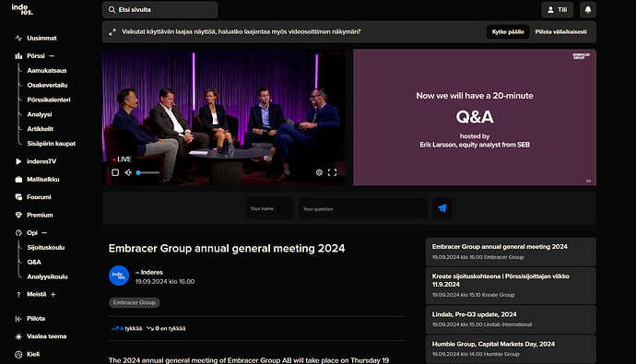This screenshot has height=364, width=636.
Task: Expand the Meistä sidebar section
Action: pyautogui.click(x=53, y=294)
